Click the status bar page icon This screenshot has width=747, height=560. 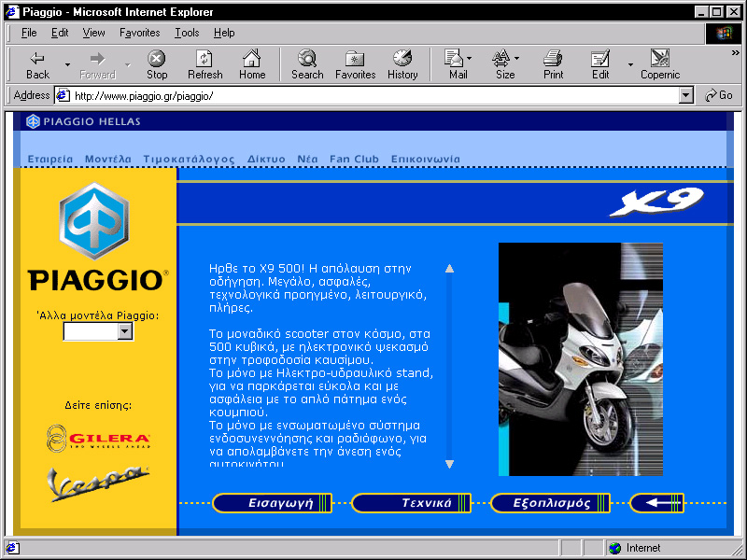11,548
